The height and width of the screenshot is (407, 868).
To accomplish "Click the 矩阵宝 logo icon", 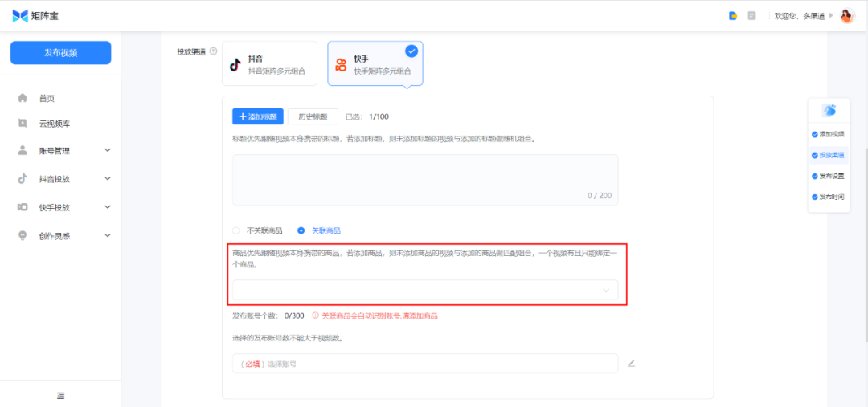I will [20, 16].
